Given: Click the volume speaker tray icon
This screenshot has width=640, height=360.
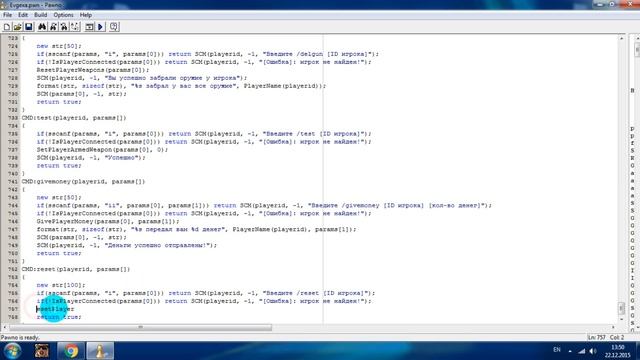Looking at the screenshot, I should pyautogui.click(x=593, y=351).
